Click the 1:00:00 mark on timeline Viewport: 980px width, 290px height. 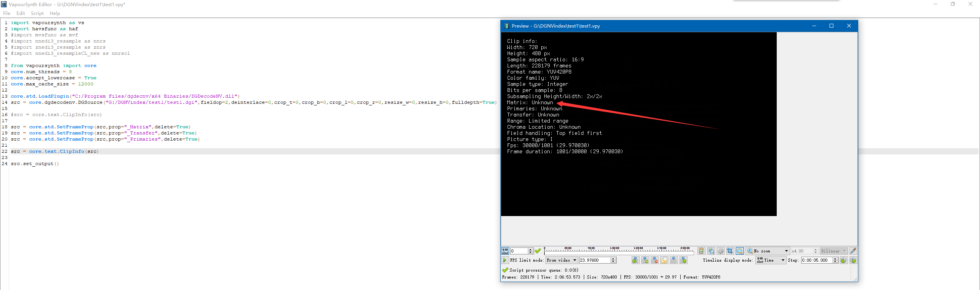(x=614, y=248)
